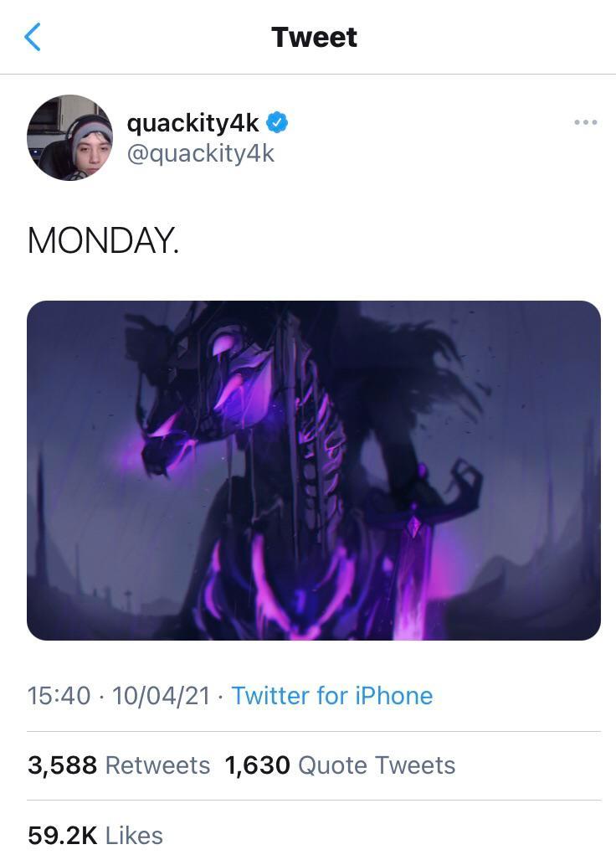616x860 pixels.
Task: Select the MONDAY. tweet text
Action: (x=103, y=241)
